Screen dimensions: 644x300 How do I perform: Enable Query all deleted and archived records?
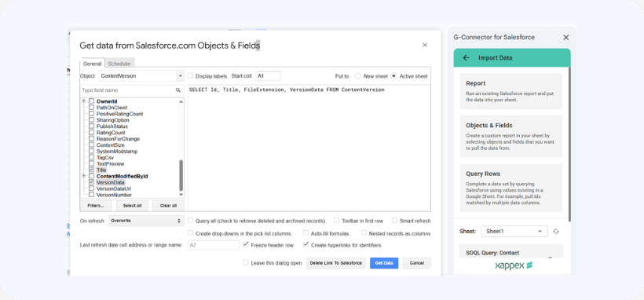point(191,221)
